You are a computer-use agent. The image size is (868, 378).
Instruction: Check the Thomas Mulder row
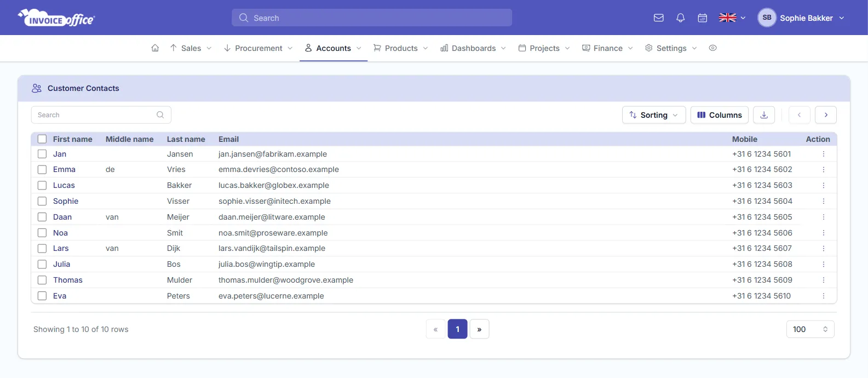pyautogui.click(x=42, y=280)
